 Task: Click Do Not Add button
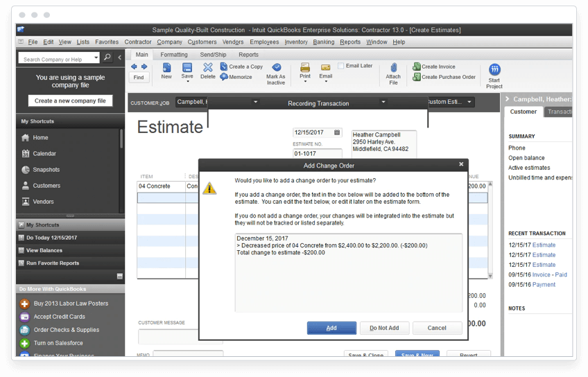pyautogui.click(x=384, y=328)
